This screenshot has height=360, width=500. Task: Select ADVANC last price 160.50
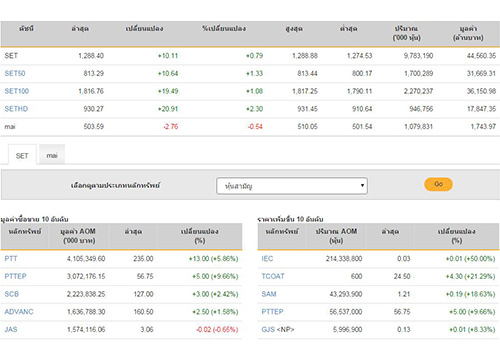tap(144, 312)
